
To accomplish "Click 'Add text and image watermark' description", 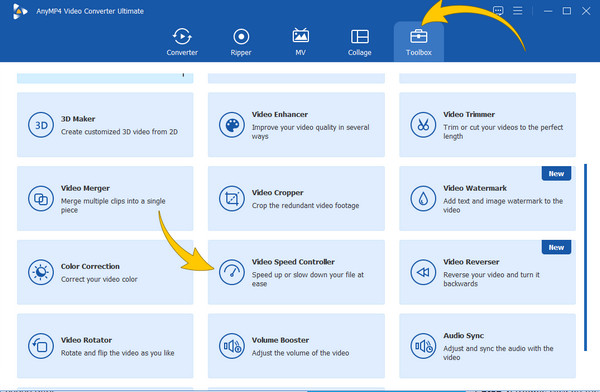I will (x=503, y=206).
